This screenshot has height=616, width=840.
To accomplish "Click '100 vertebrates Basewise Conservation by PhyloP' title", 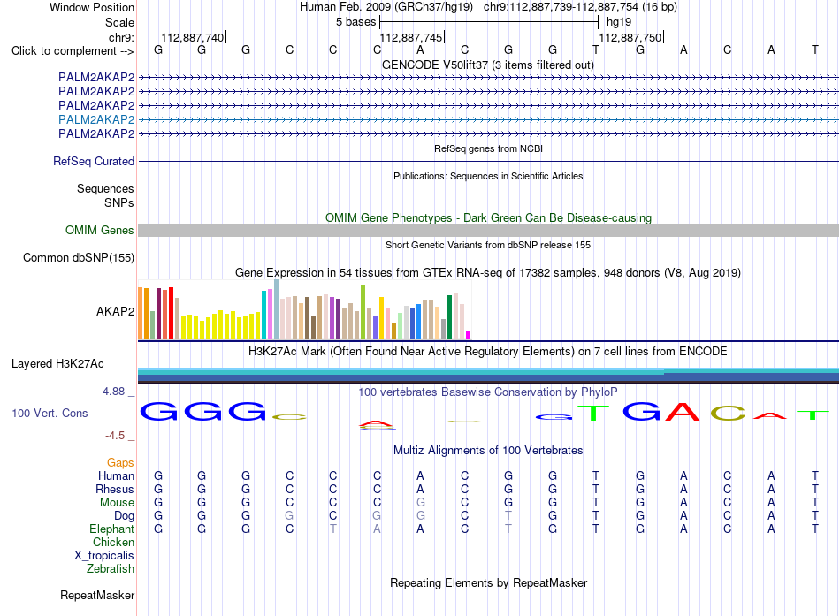I will tap(488, 392).
